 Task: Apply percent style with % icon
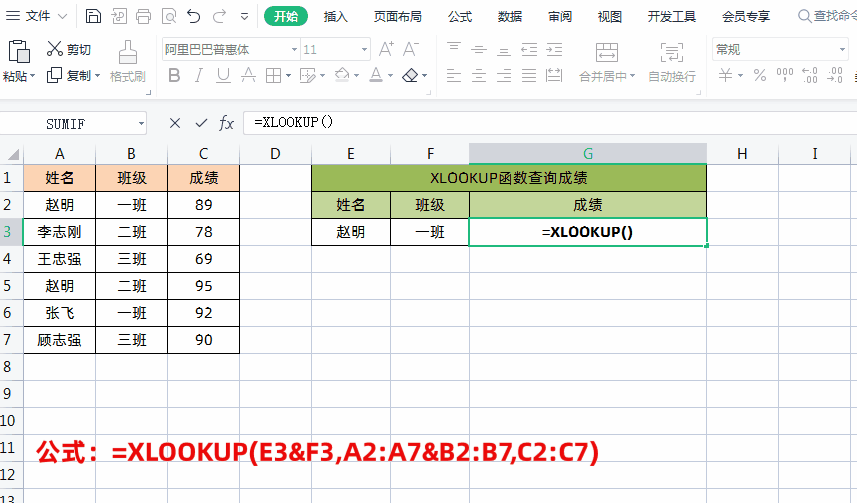pos(760,75)
